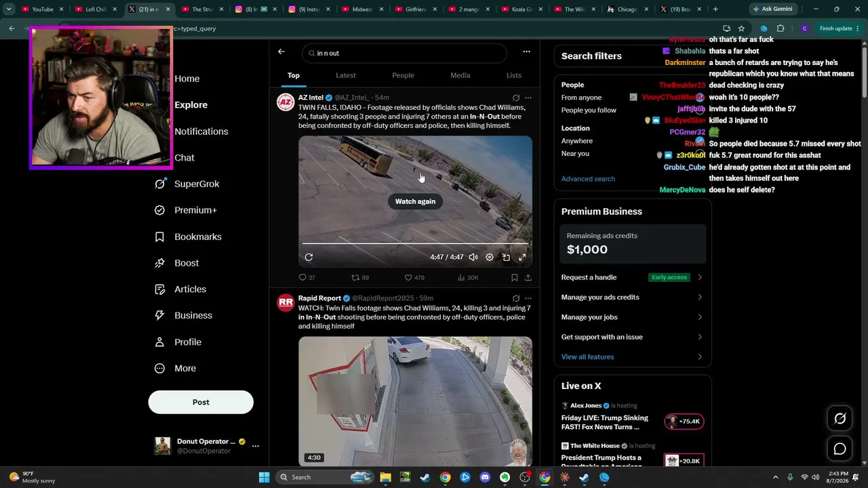Viewport: 868px width, 488px height.
Task: Share the AZ Intel post
Action: 528,277
